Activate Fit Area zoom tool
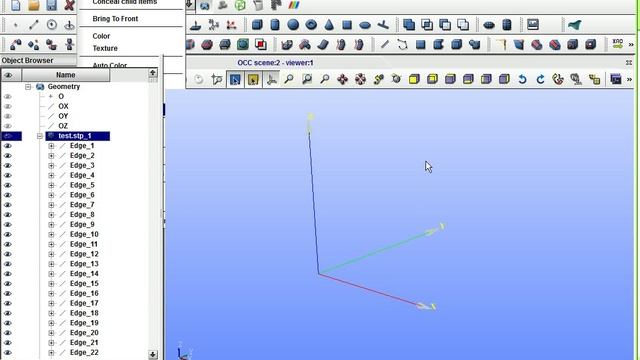Viewport: 640px width, 360px height. (x=307, y=79)
